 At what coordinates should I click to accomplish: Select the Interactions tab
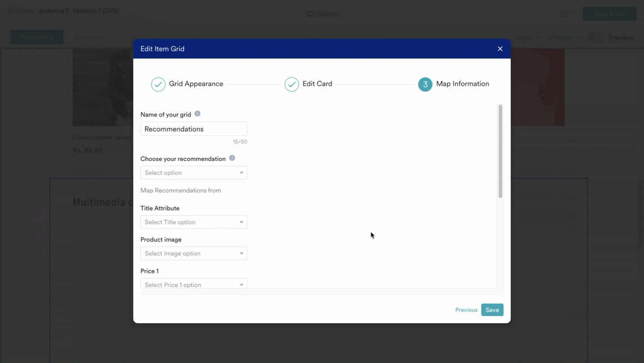[x=90, y=38]
